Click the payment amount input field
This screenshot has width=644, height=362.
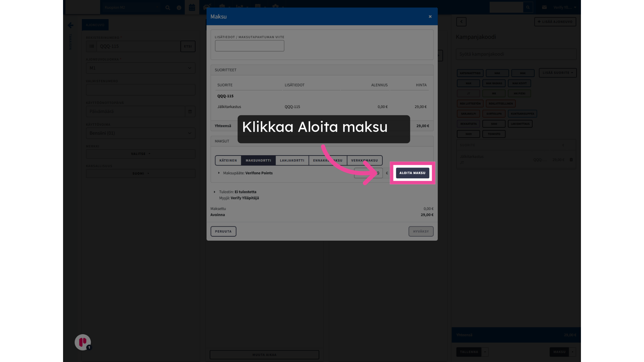point(368,173)
